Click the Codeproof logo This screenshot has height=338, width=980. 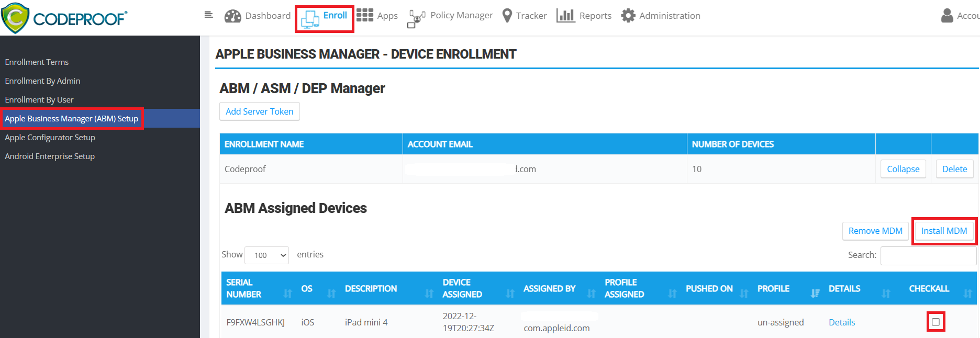[x=64, y=18]
